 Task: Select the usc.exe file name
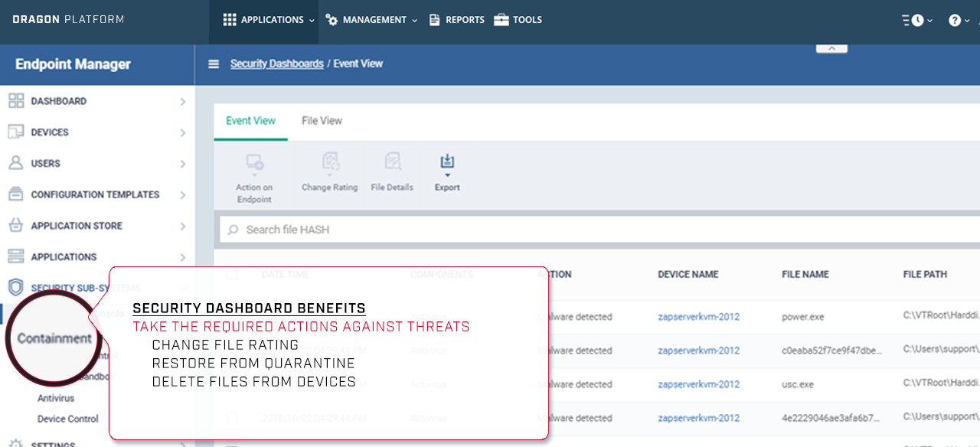tap(798, 384)
